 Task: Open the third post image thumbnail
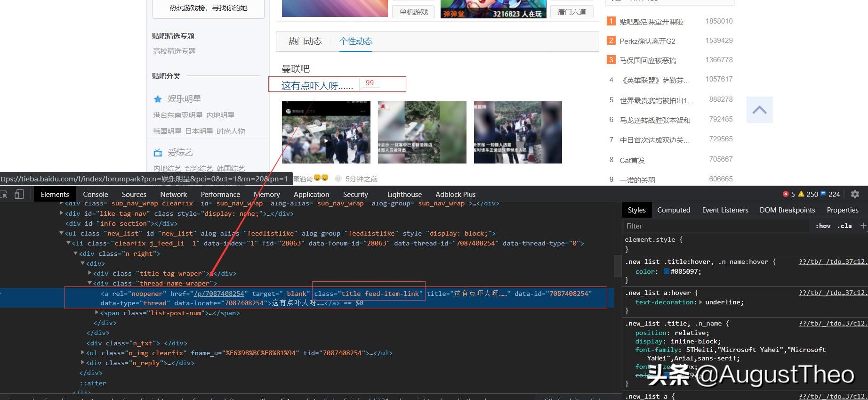[518, 132]
